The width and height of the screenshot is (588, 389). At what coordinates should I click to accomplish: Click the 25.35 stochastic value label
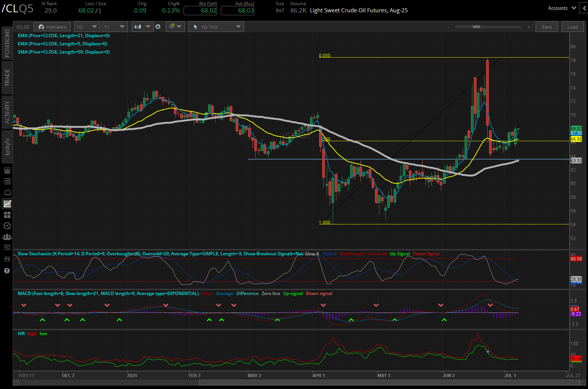(576, 279)
